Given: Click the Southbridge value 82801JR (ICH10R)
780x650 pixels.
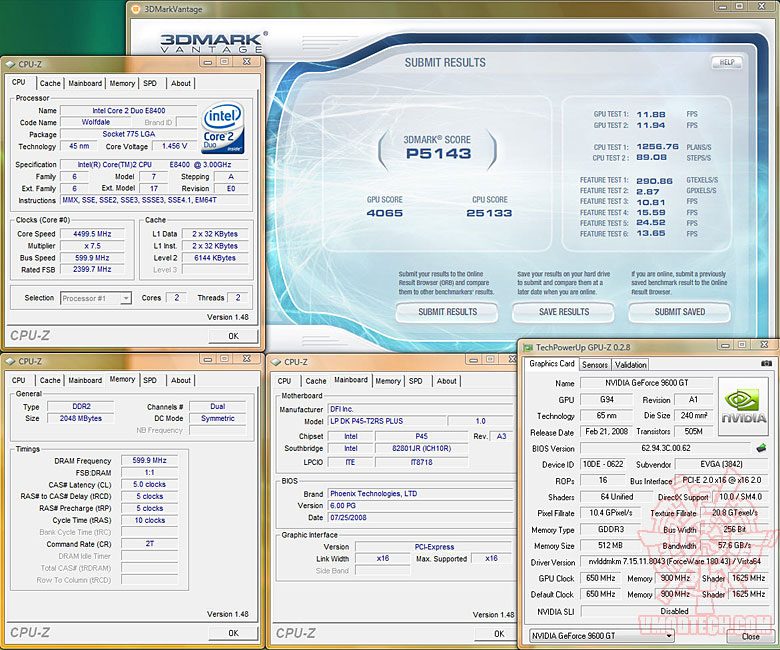Looking at the screenshot, I should [421, 448].
